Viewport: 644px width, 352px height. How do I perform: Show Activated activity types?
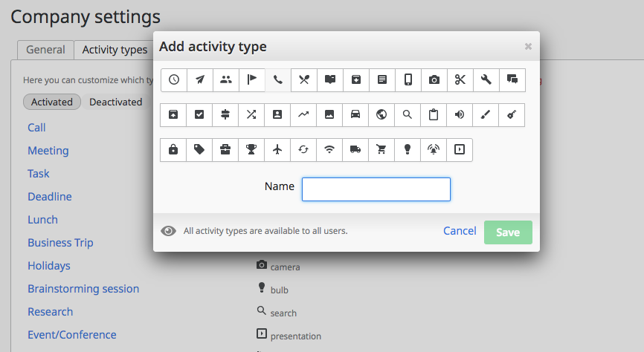[x=52, y=102]
